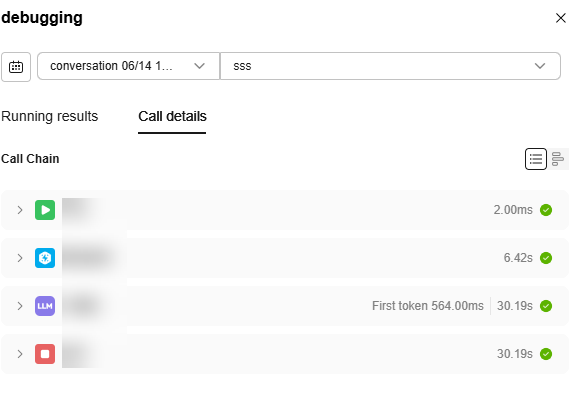Click the purple LLM node icon

[45, 306]
